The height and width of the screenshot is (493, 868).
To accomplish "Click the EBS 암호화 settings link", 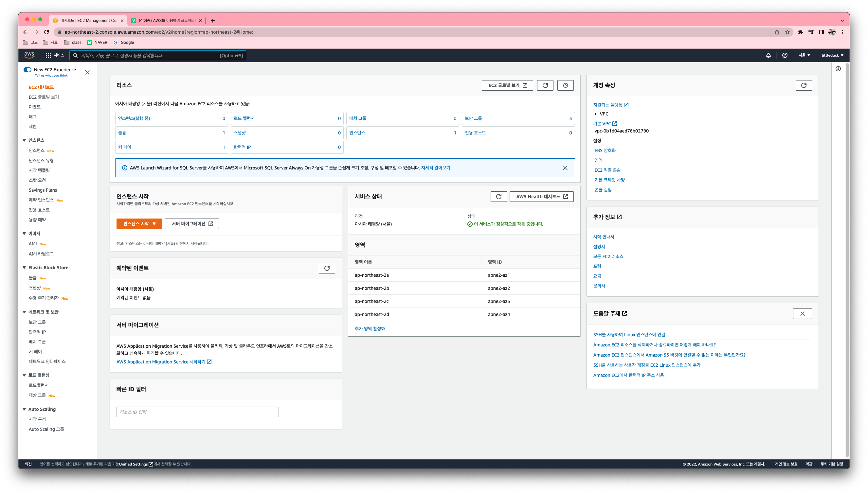I will [605, 150].
